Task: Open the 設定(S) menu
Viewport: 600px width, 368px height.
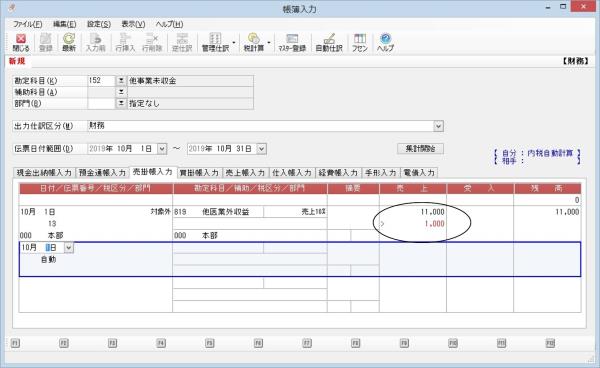Action: click(x=99, y=24)
